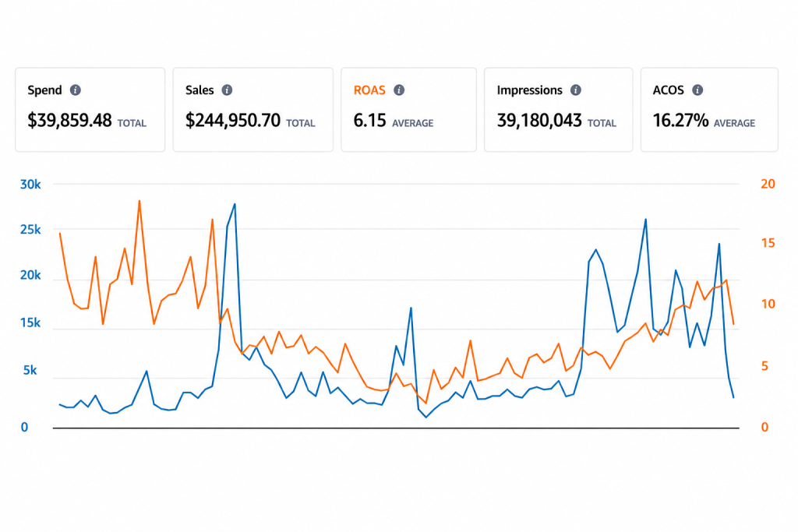This screenshot has height=532, width=798.
Task: Select the ACOS metric card
Action: [x=709, y=110]
